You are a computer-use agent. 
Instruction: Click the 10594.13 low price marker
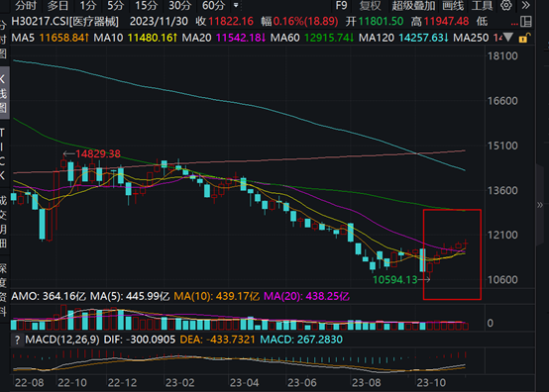395,280
